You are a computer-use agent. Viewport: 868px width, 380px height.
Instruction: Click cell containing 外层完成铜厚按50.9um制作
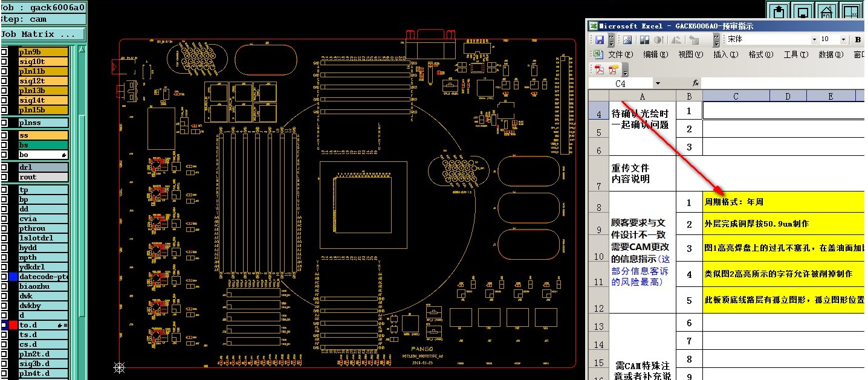click(785, 224)
